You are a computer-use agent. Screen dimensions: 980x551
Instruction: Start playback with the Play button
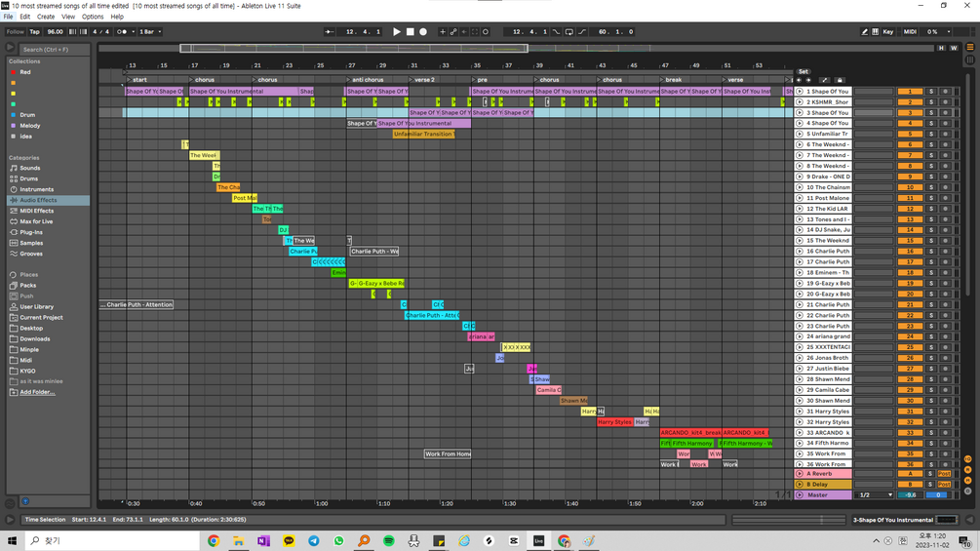[x=396, y=31]
